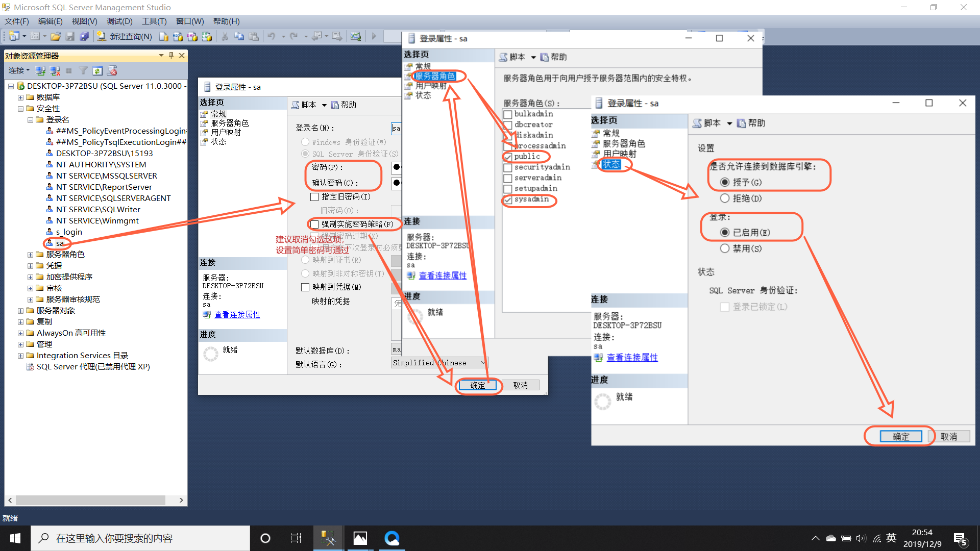Select the sa login in the tree

click(x=60, y=243)
